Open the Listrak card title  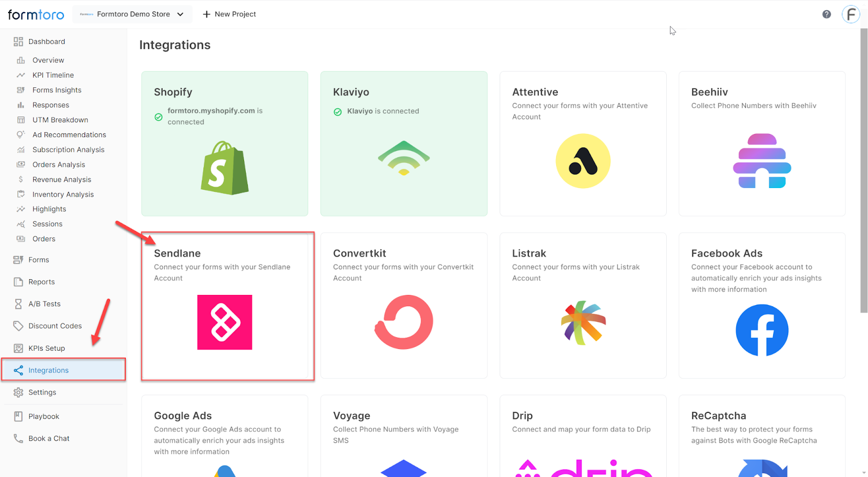click(x=529, y=253)
